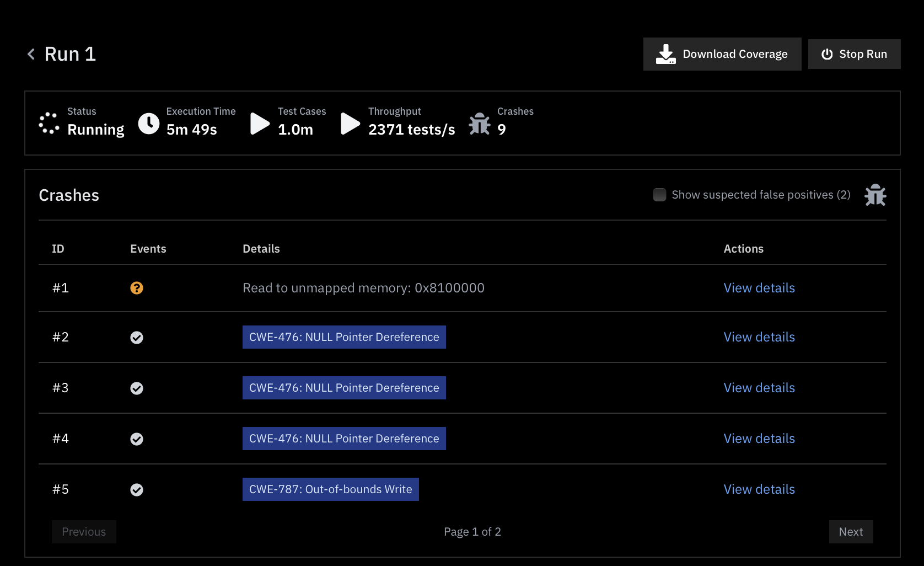
Task: View details of the Out-of-bounds Write crash
Action: [x=759, y=489]
